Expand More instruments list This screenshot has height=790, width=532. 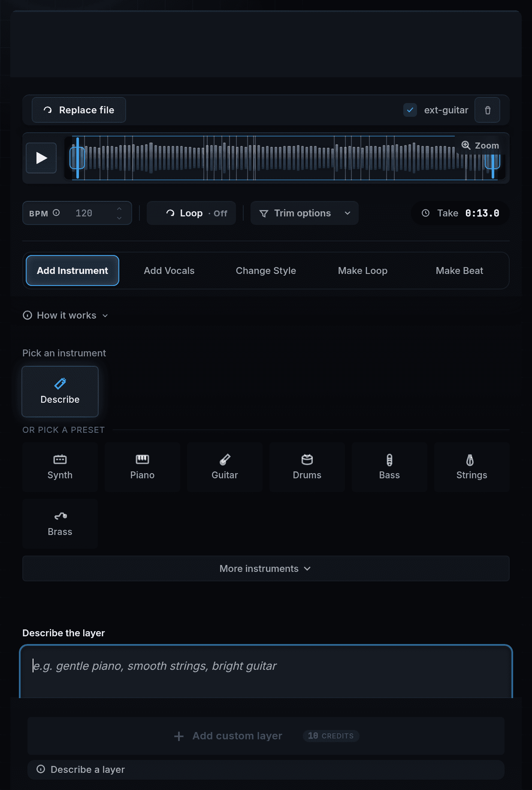(266, 568)
